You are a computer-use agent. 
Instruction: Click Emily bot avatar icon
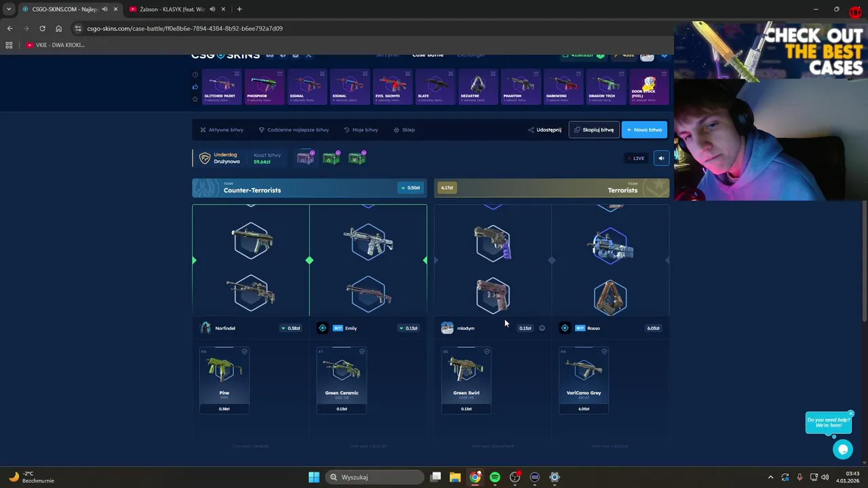click(323, 328)
